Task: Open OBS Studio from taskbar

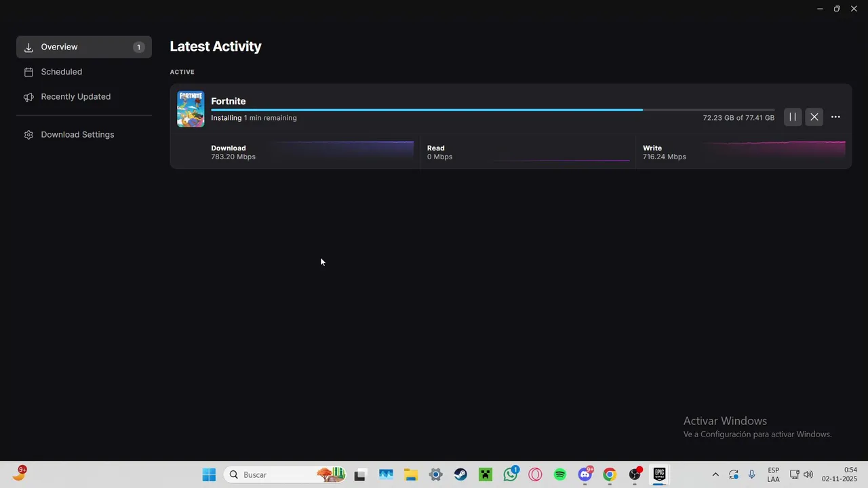Action: (635, 474)
